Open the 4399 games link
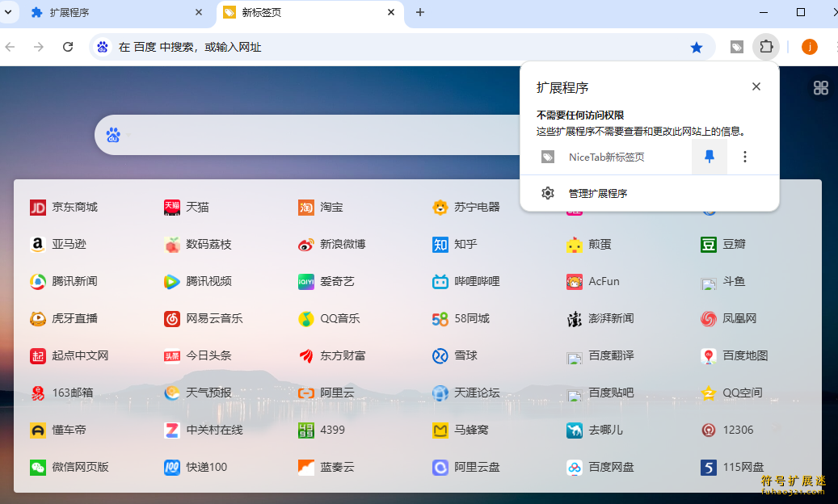The width and height of the screenshot is (838, 504). tap(332, 430)
